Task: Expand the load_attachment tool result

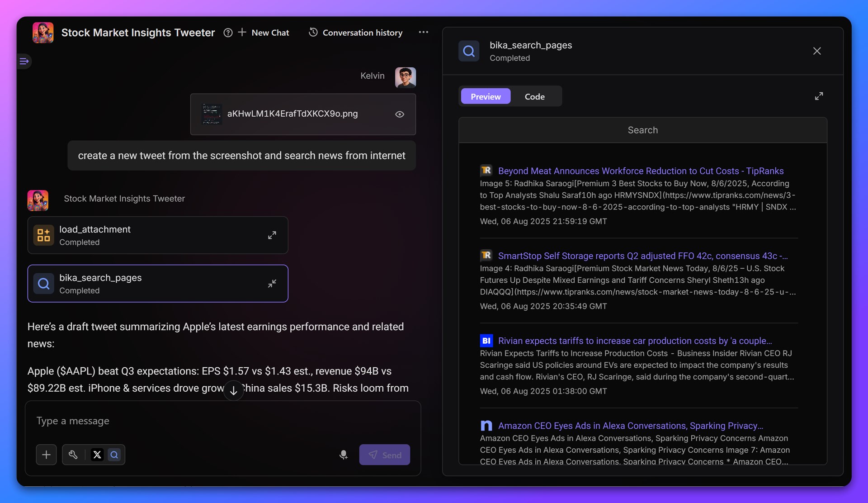Action: [272, 235]
